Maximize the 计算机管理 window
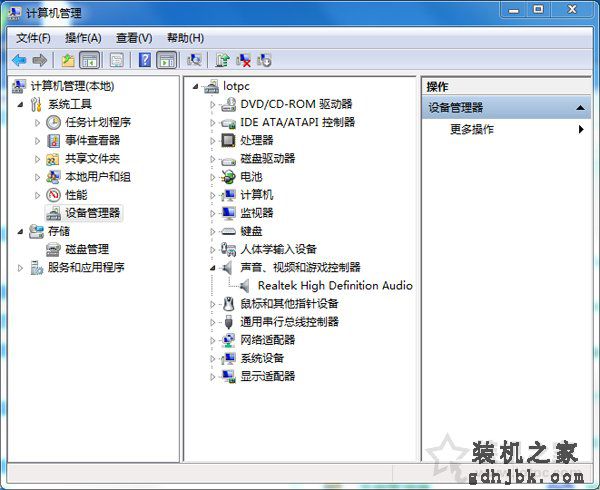The width and height of the screenshot is (600, 490). 538,10
